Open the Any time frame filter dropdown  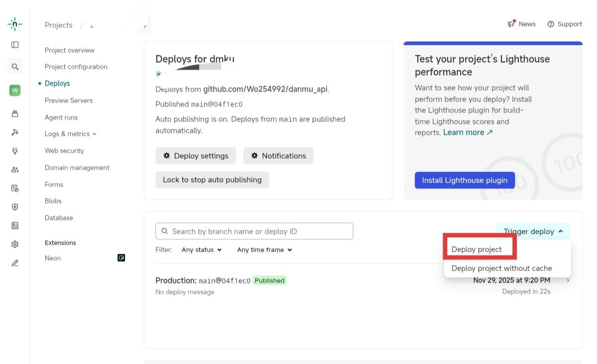click(x=264, y=250)
